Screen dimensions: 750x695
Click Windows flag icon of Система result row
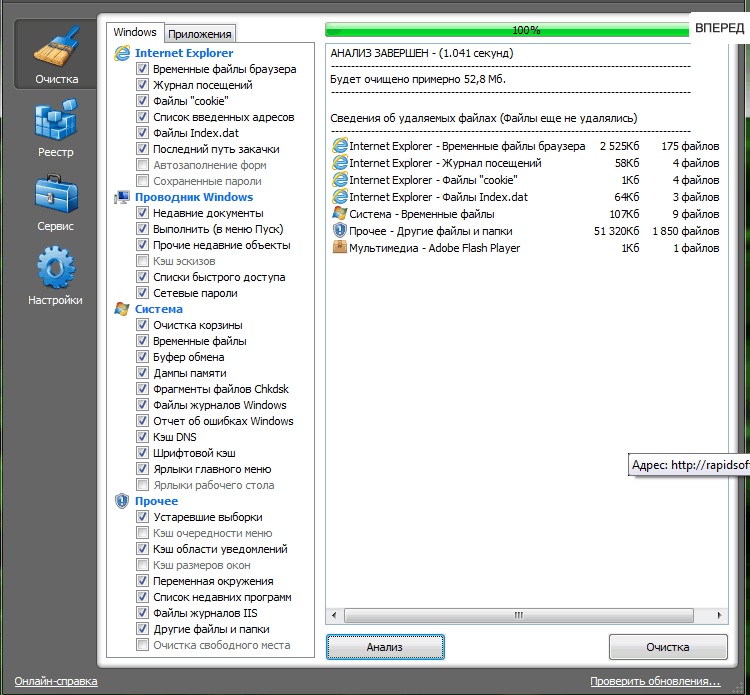(x=340, y=214)
